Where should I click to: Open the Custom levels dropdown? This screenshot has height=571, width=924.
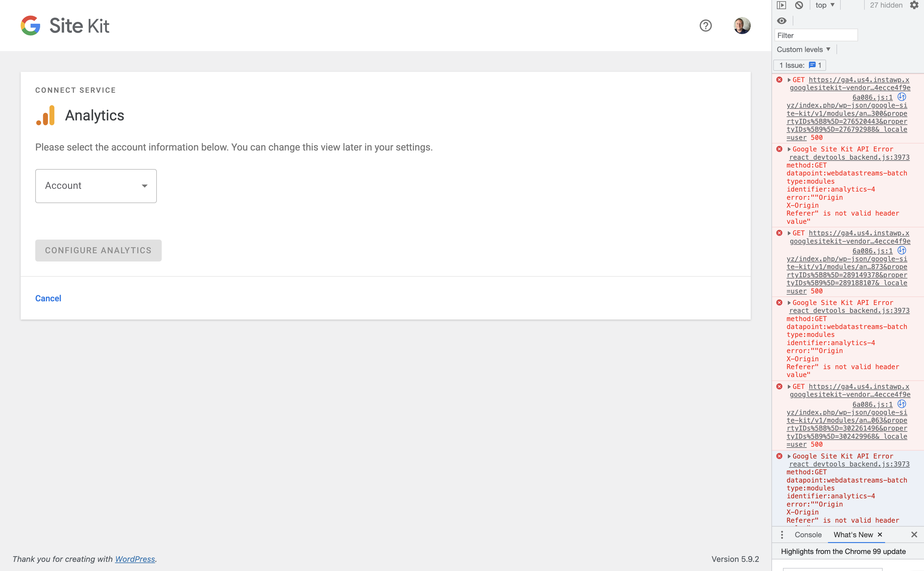point(803,49)
